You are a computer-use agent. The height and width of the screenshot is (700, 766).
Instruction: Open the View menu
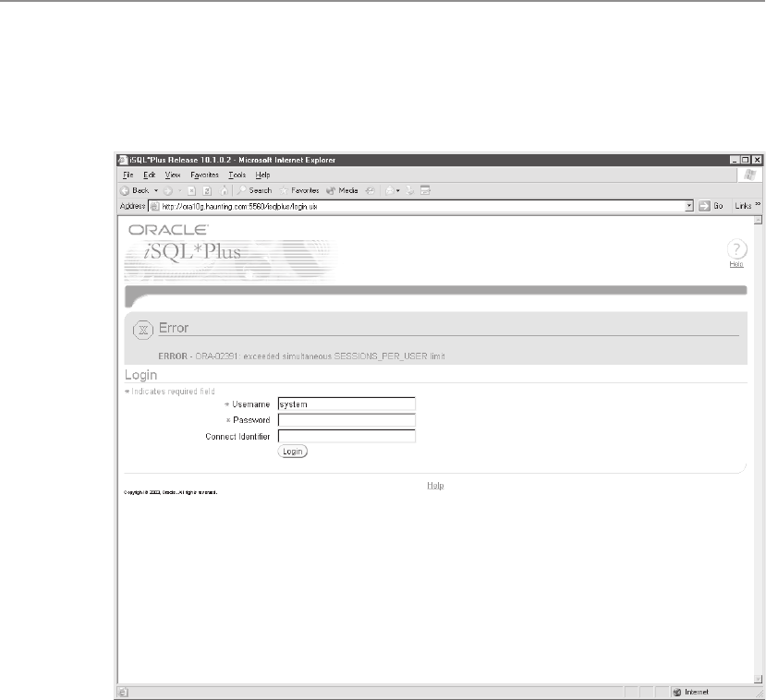click(x=173, y=175)
